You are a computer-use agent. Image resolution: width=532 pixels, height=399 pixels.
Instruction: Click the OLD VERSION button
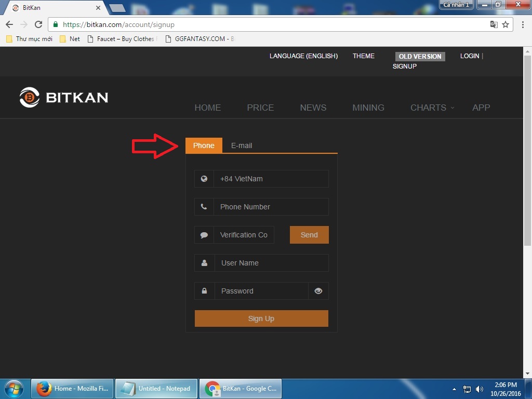420,56
